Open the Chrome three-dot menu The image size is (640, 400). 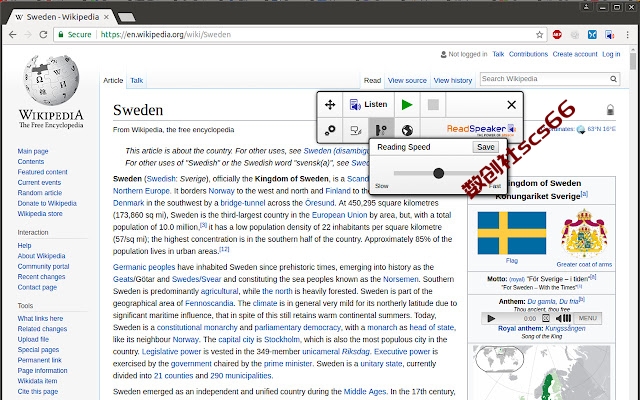pos(627,35)
